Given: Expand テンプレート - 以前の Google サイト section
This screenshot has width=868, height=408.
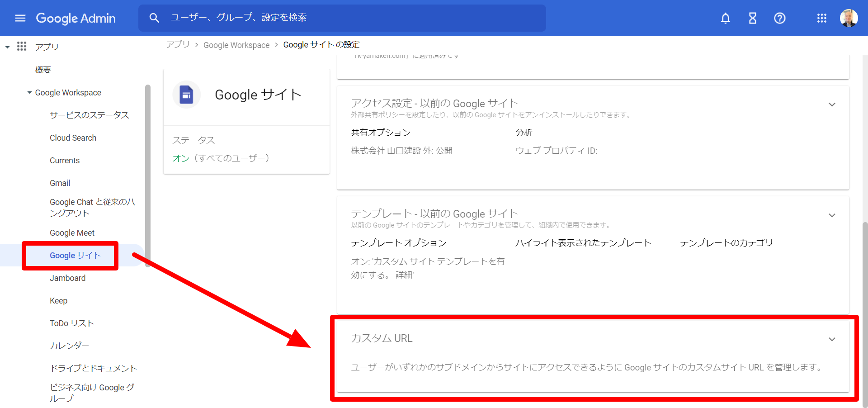Looking at the screenshot, I should click(832, 215).
